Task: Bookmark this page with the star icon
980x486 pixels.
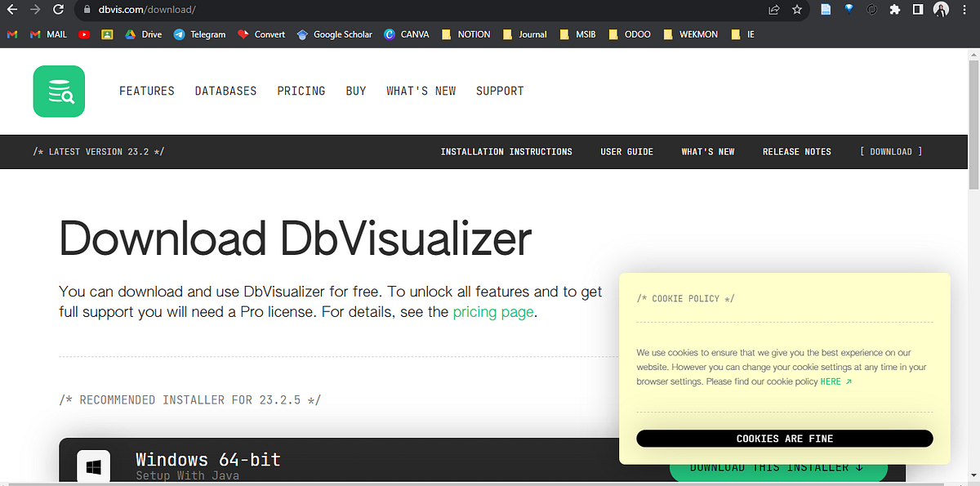Action: [x=796, y=11]
